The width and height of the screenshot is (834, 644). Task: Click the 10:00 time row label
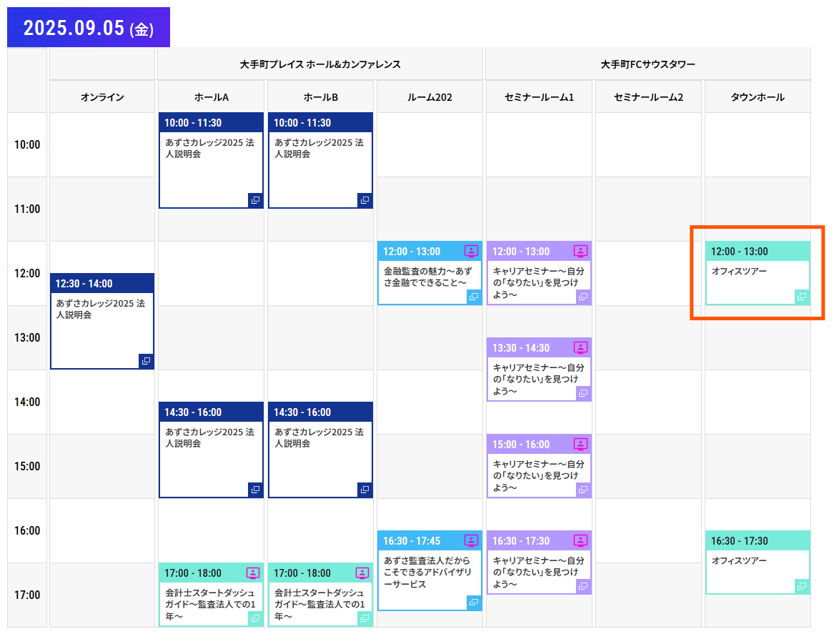[27, 144]
